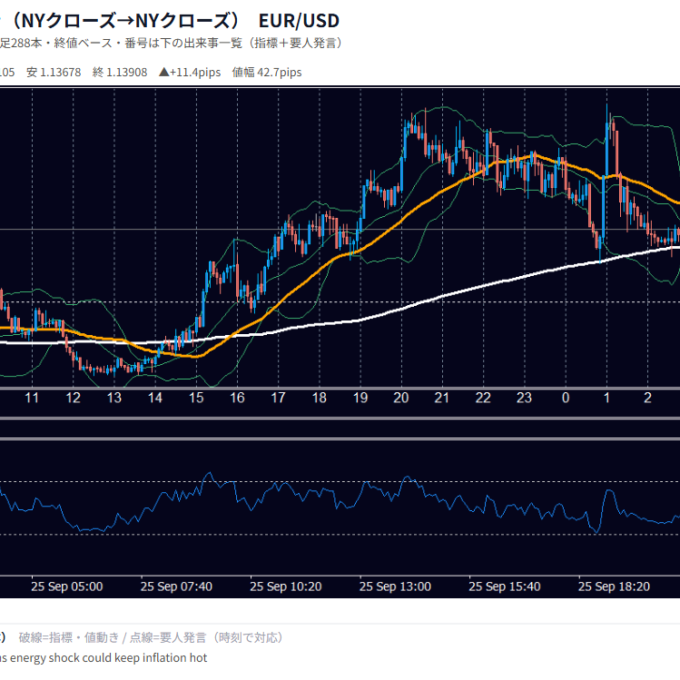Click the hour label 12 on the price chart axis

click(x=73, y=398)
